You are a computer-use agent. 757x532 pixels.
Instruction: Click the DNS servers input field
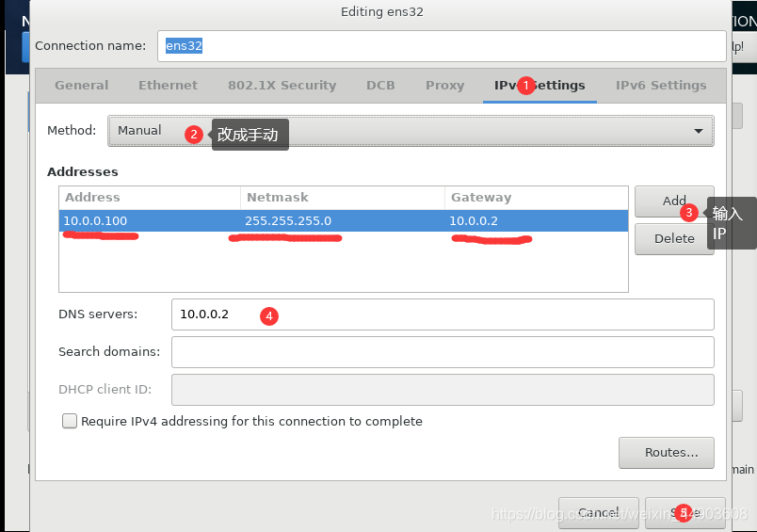point(443,314)
